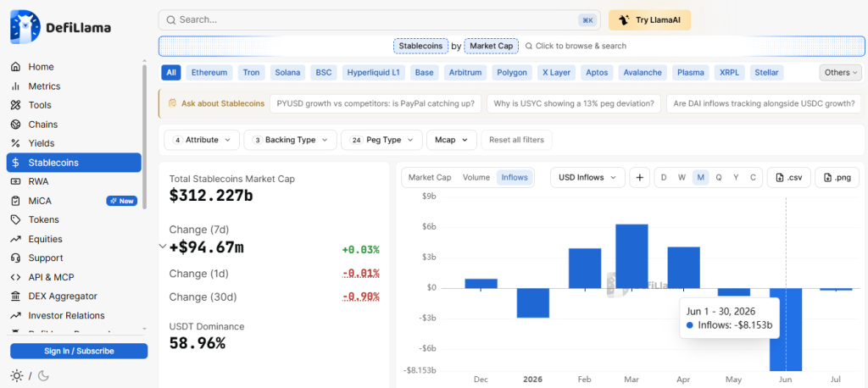Open the Hyperliquid L1 chain tab
This screenshot has width=868, height=388.
[x=374, y=73]
